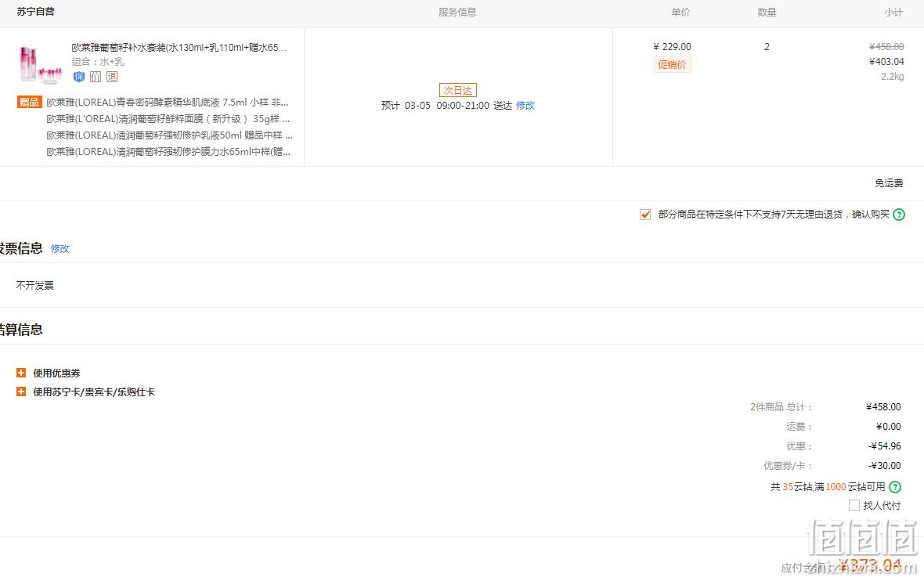Click the 免运费 shipping text
924x581 pixels.
tap(890, 183)
